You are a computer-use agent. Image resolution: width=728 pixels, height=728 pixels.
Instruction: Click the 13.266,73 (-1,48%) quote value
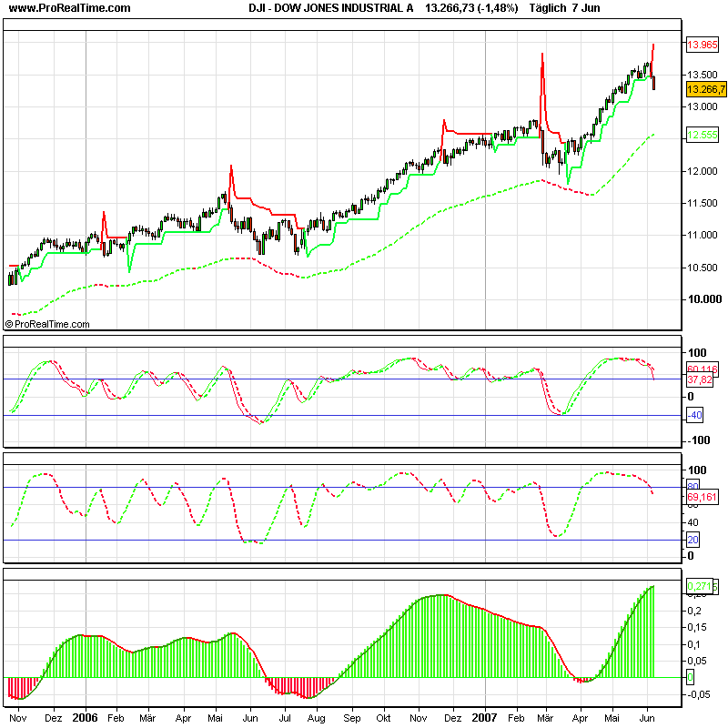[x=471, y=8]
